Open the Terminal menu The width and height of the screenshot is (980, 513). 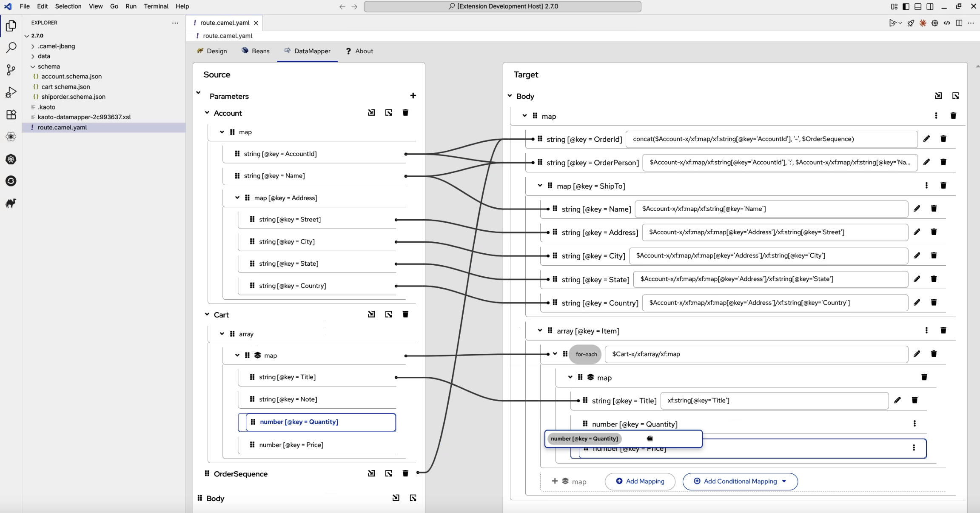pyautogui.click(x=156, y=6)
